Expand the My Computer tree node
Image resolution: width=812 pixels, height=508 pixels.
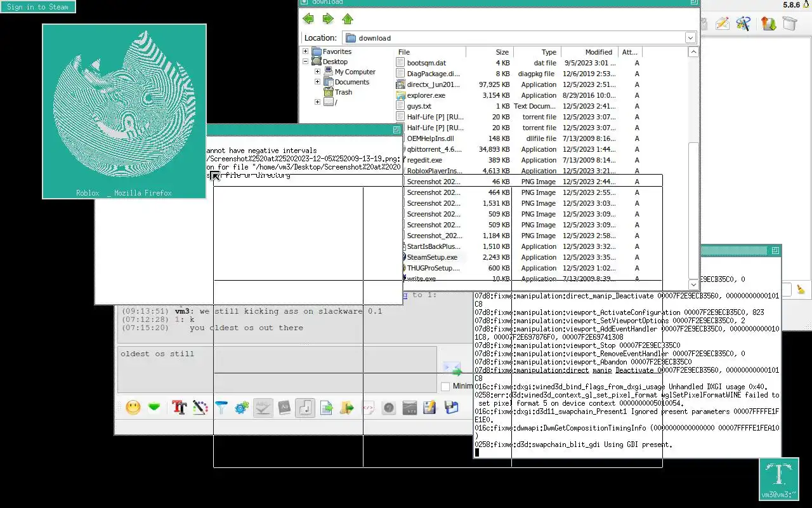click(317, 72)
